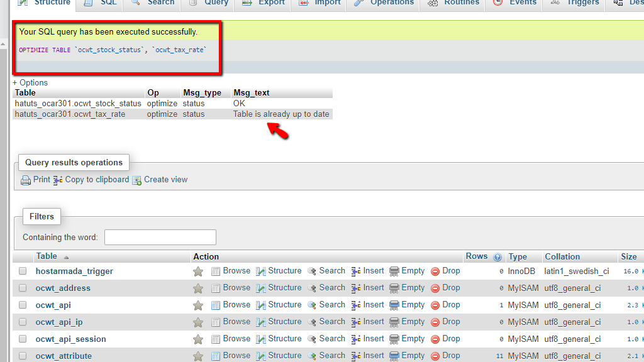This screenshot has height=362, width=644.
Task: Open Structure for ocwt_address
Action: [285, 287]
